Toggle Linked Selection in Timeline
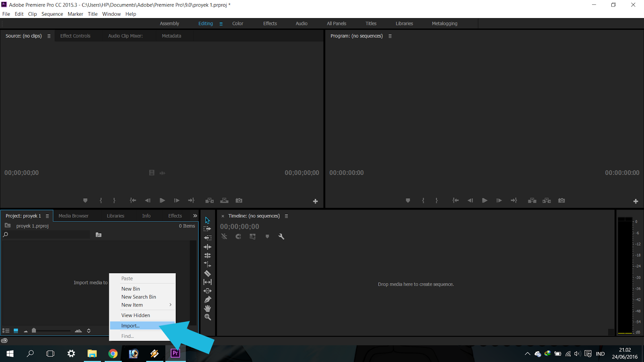Screen dimensions: 644x362 coord(253,237)
